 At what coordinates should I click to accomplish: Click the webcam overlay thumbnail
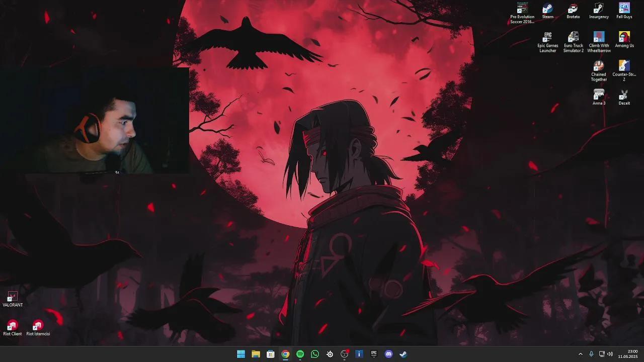[x=95, y=121]
